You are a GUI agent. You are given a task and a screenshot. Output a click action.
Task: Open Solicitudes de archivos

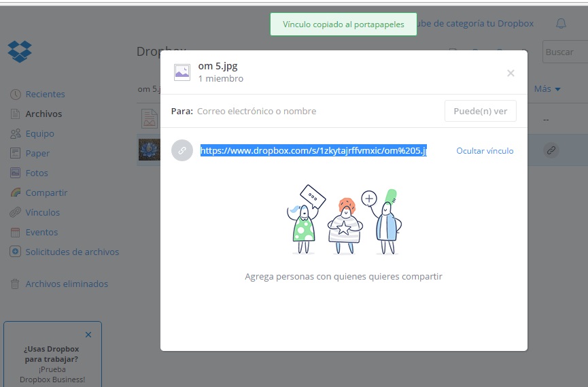click(x=72, y=252)
